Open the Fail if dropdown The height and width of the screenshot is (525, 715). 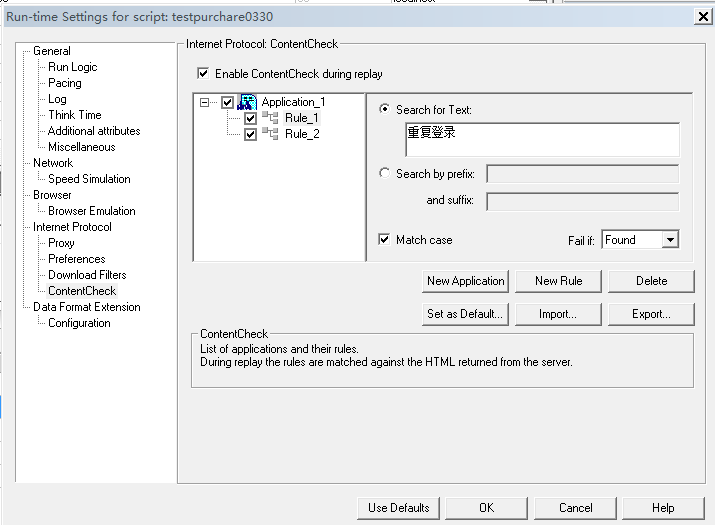tap(670, 239)
